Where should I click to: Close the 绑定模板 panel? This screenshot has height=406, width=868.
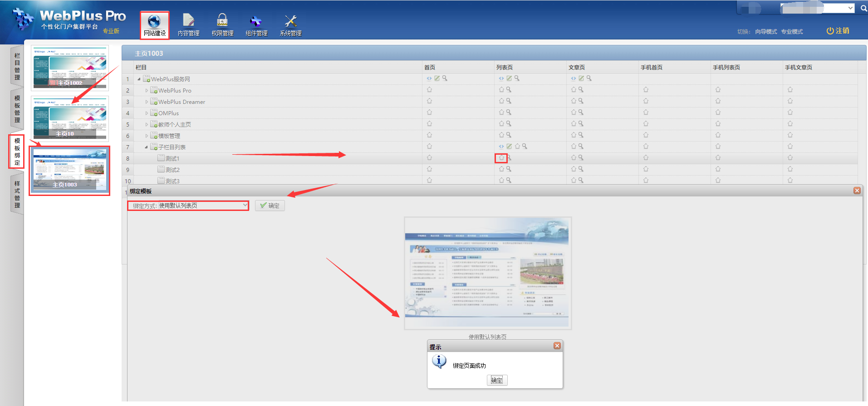(857, 191)
